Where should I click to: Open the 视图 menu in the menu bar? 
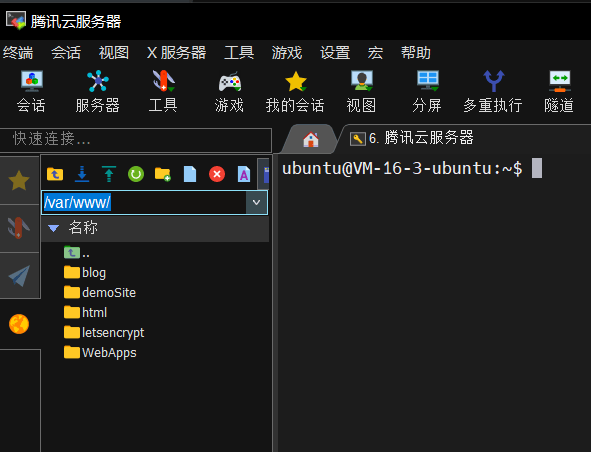pos(114,52)
